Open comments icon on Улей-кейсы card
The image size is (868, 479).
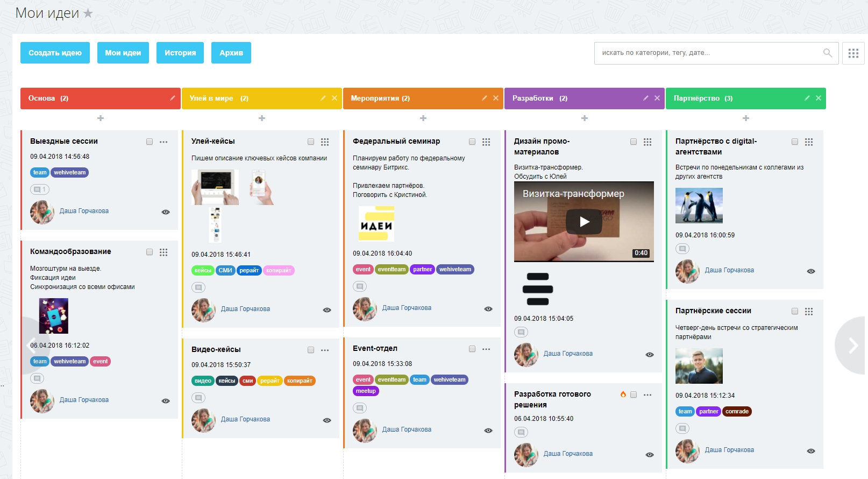tap(198, 287)
